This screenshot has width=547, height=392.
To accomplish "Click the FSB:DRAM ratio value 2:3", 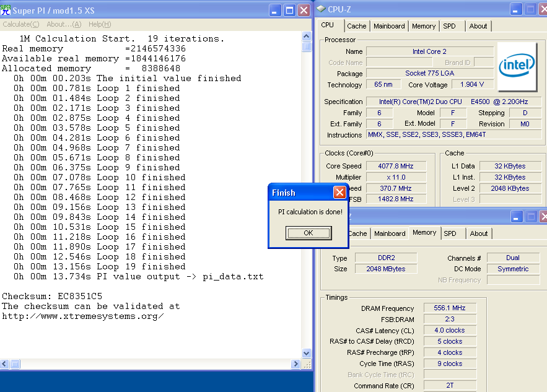I will click(450, 319).
